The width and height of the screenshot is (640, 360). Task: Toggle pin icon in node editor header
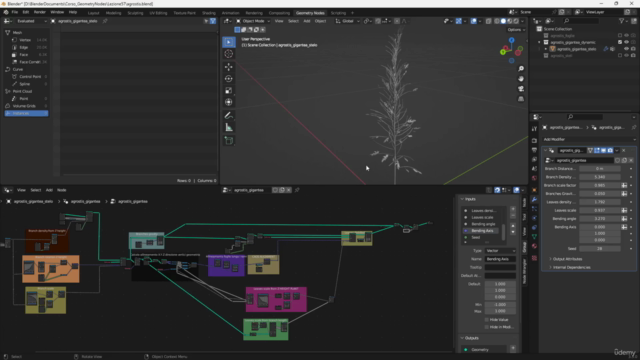pyautogui.click(x=297, y=190)
